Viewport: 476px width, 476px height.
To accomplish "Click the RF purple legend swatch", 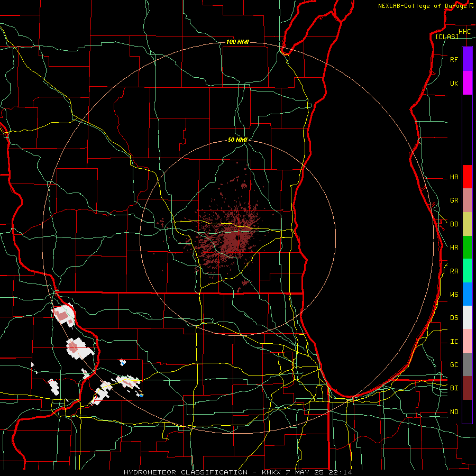I will coord(467,59).
